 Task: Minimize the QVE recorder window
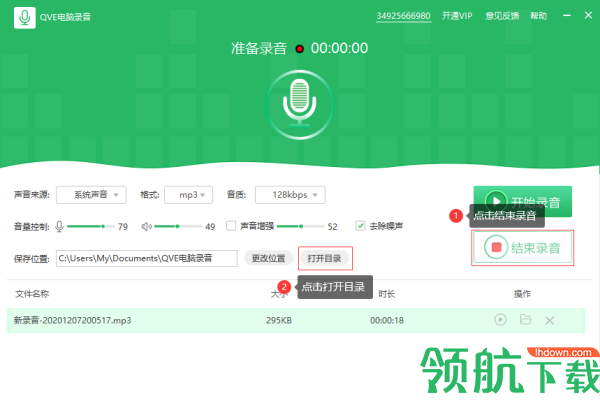567,15
